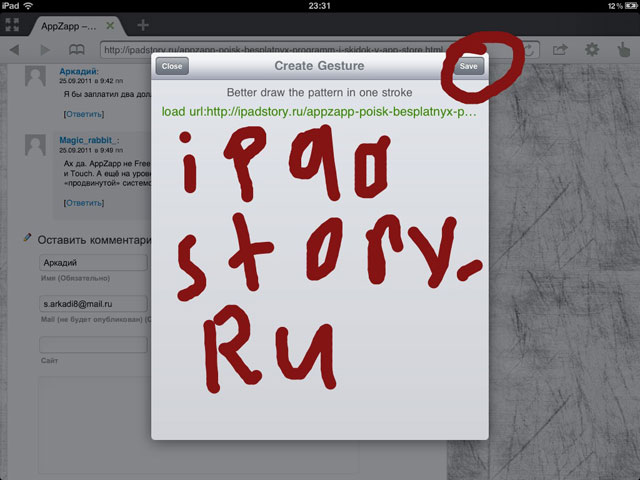Viewport: 640px width, 480px height.
Task: Open the fullscreen toggle icon at top-left
Action: pyautogui.click(x=14, y=24)
